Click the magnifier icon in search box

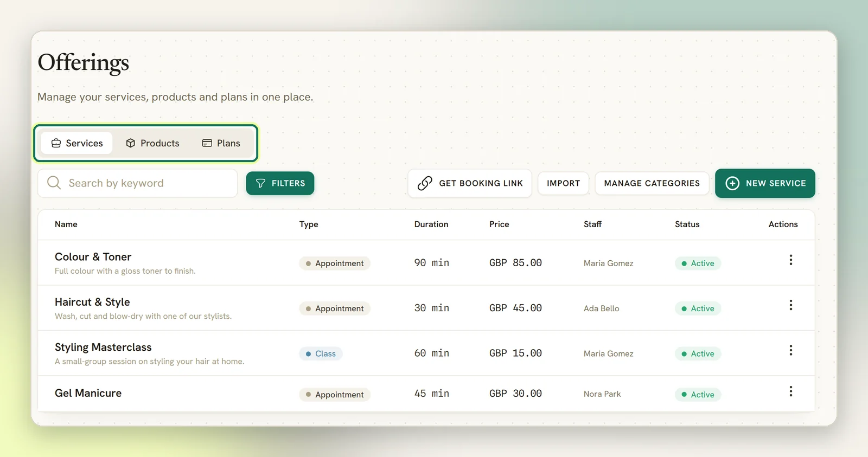[x=54, y=183]
